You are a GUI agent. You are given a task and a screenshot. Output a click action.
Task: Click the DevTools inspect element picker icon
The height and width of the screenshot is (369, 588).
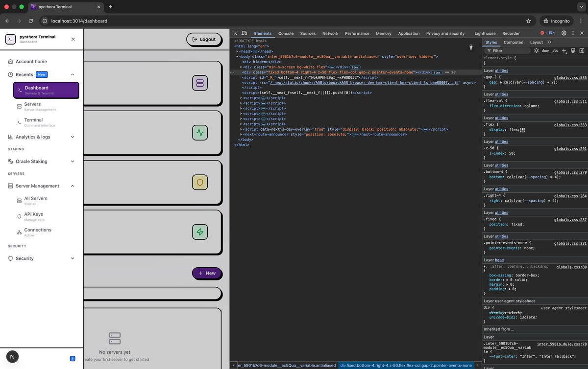point(235,33)
